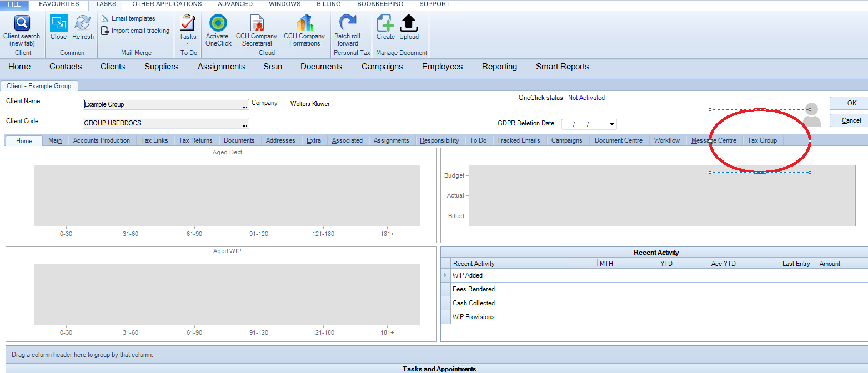Switch to Tax Links tab
Image resolution: width=868 pixels, height=373 pixels.
click(x=154, y=140)
